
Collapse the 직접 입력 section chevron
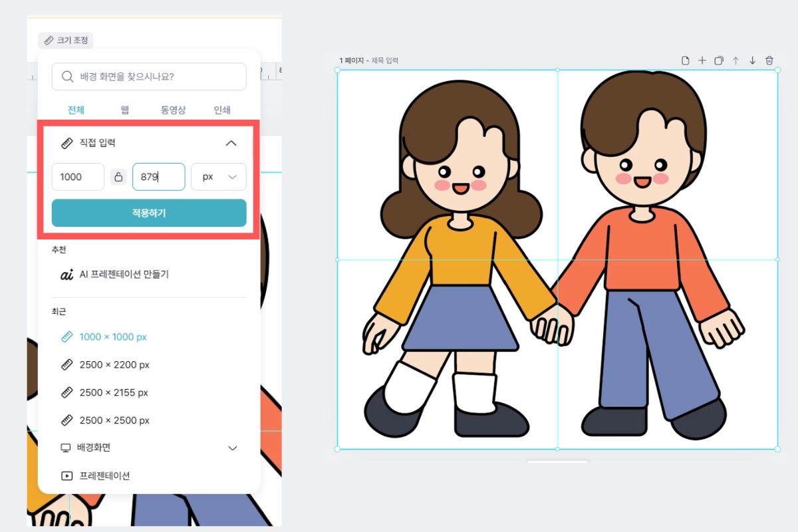point(231,143)
